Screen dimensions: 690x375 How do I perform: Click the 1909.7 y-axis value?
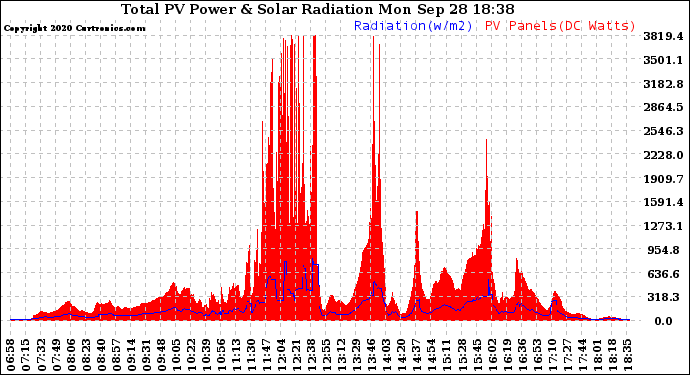(663, 179)
